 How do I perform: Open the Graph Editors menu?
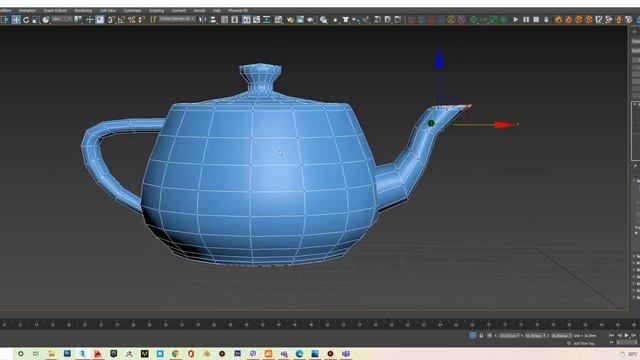pyautogui.click(x=55, y=11)
